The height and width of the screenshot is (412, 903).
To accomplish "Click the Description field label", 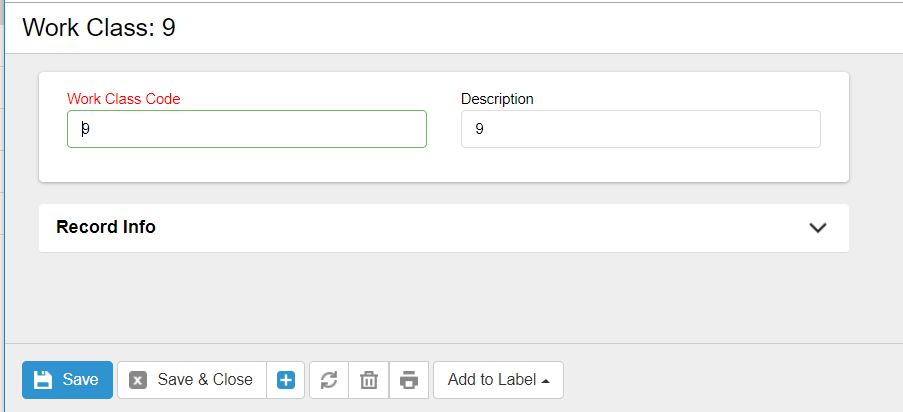I will [497, 99].
